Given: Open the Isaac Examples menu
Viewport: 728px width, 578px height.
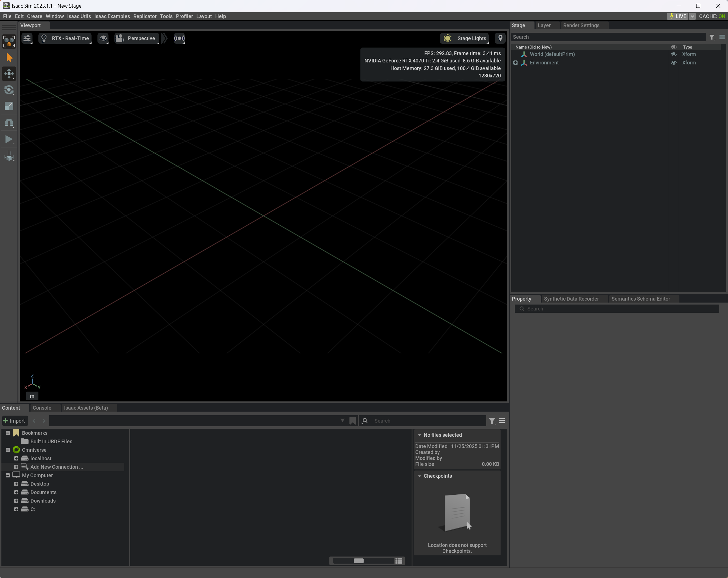Looking at the screenshot, I should pos(112,16).
